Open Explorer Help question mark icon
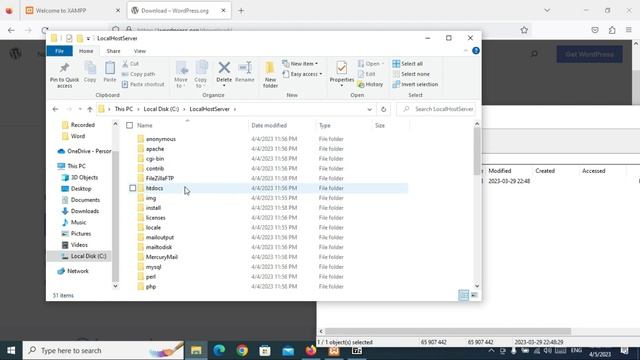Viewport: 640px width, 360px height. click(476, 51)
